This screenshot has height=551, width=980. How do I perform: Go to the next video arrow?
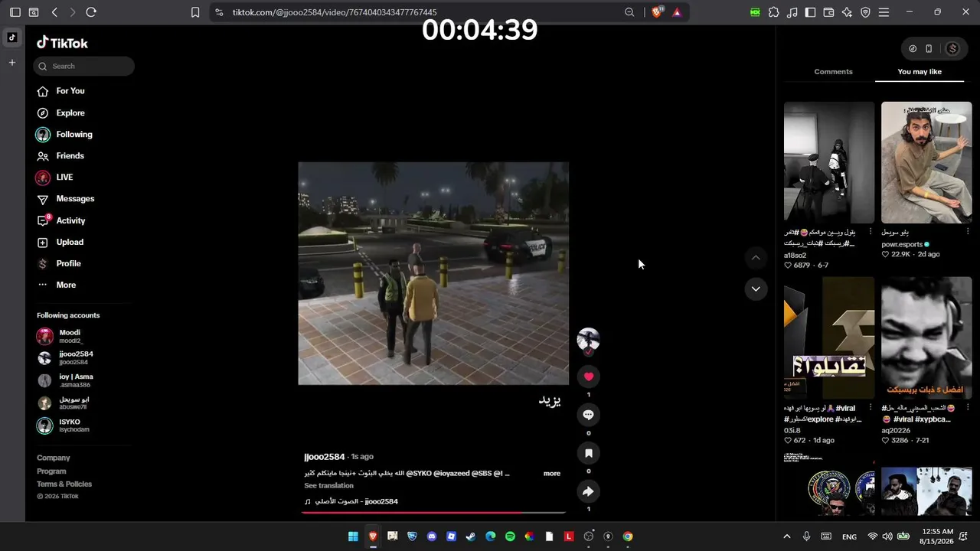[x=756, y=289]
